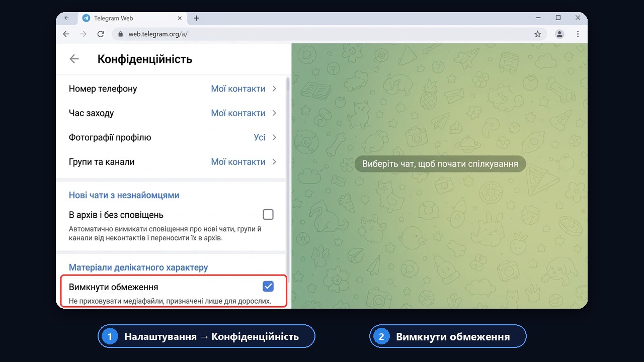Click the Матеріали делікатного характеру heading
The image size is (644, 362).
click(x=138, y=267)
